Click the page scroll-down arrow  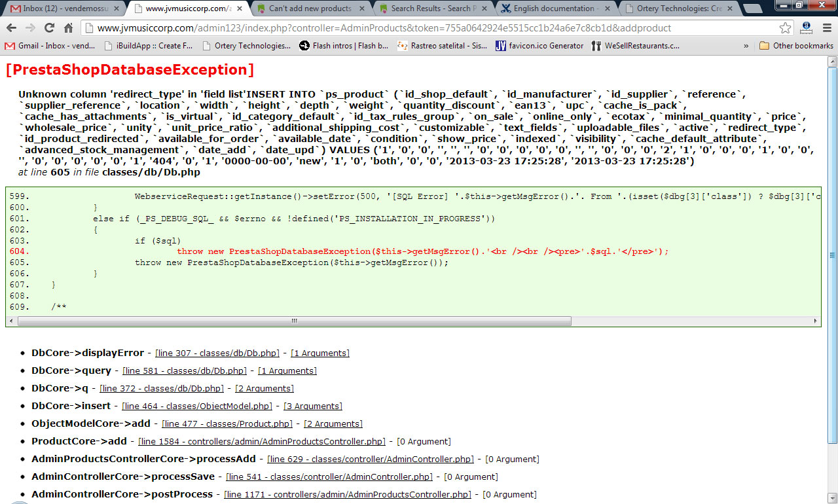click(832, 499)
